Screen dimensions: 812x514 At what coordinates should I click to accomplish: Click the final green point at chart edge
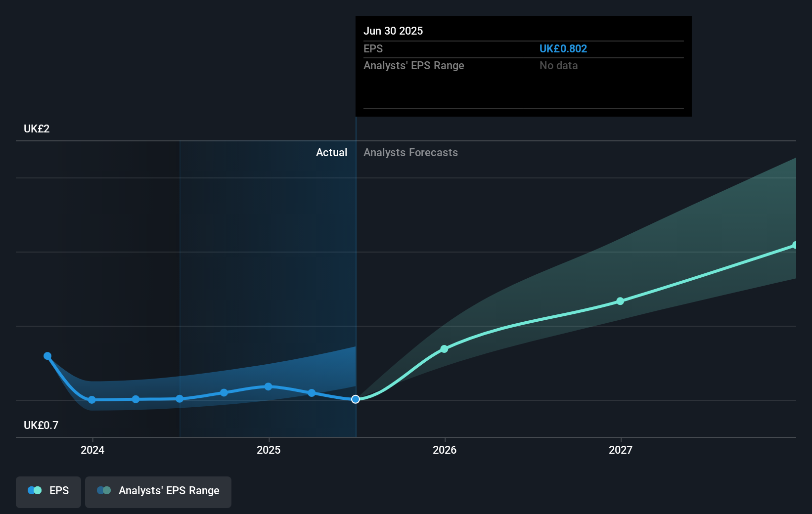coord(795,245)
